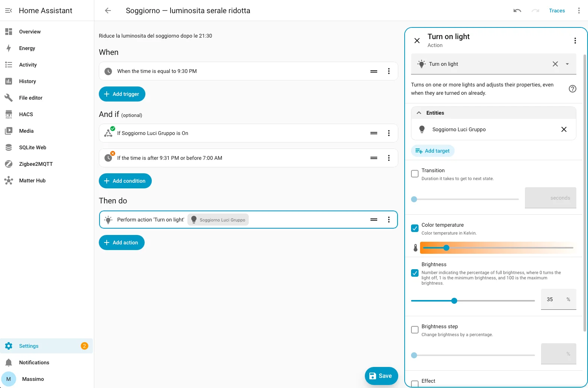Collapse the Entities section
The width and height of the screenshot is (588, 388).
[x=494, y=113]
